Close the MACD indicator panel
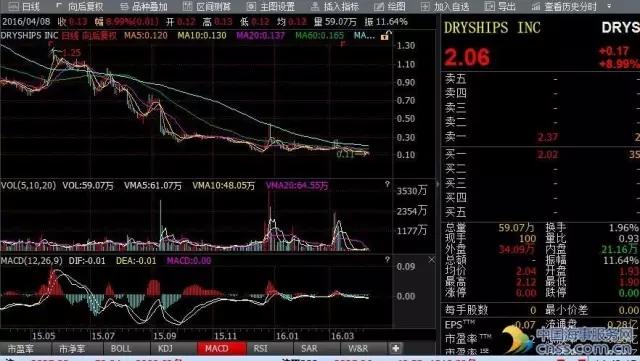 [x=431, y=260]
